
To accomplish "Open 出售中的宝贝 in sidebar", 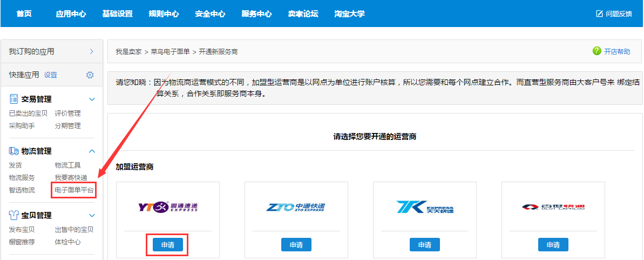I will click(x=74, y=229).
